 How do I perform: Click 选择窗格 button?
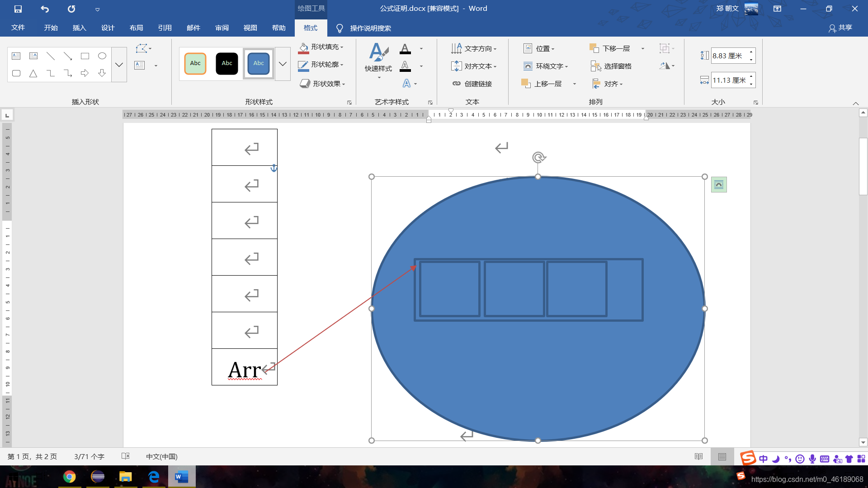611,66
